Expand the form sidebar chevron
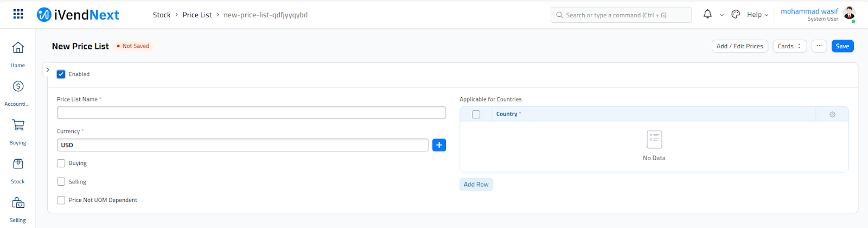868x228 pixels. coord(48,70)
